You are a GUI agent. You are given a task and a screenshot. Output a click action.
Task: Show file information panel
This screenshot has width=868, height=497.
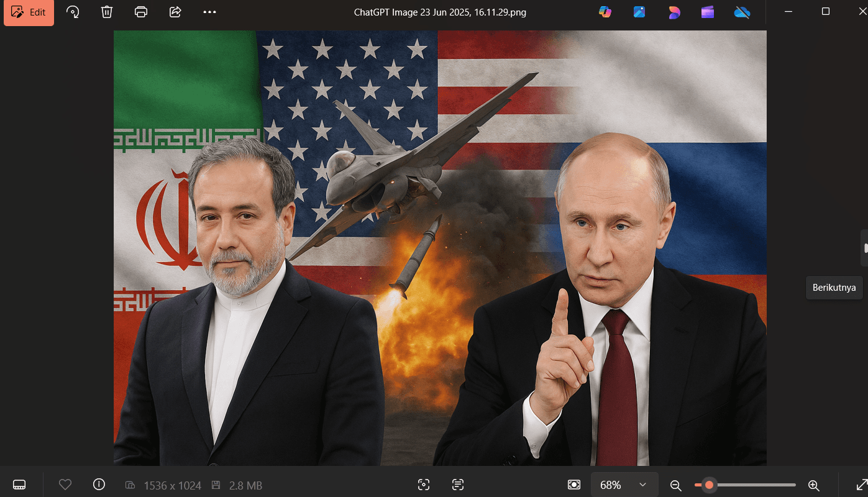99,485
